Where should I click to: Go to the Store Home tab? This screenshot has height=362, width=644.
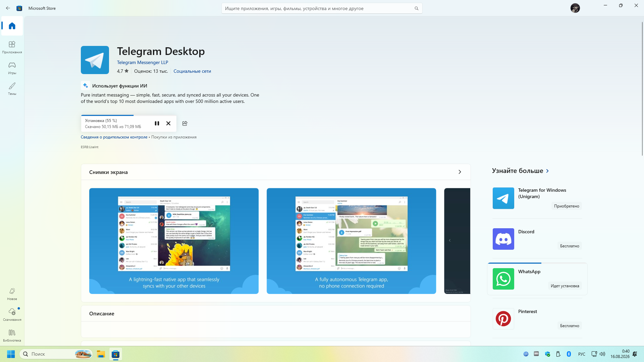pos(12,26)
